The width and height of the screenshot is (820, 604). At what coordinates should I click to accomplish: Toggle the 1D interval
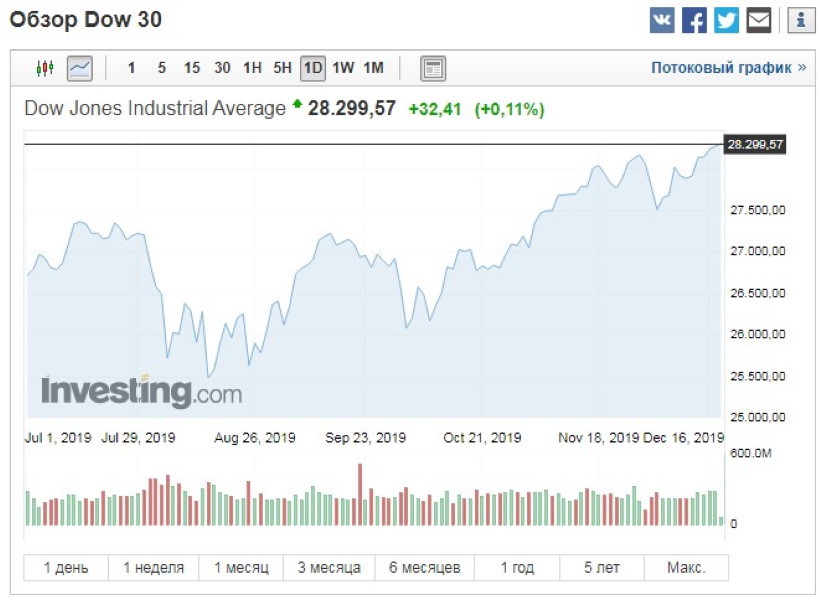(x=313, y=68)
